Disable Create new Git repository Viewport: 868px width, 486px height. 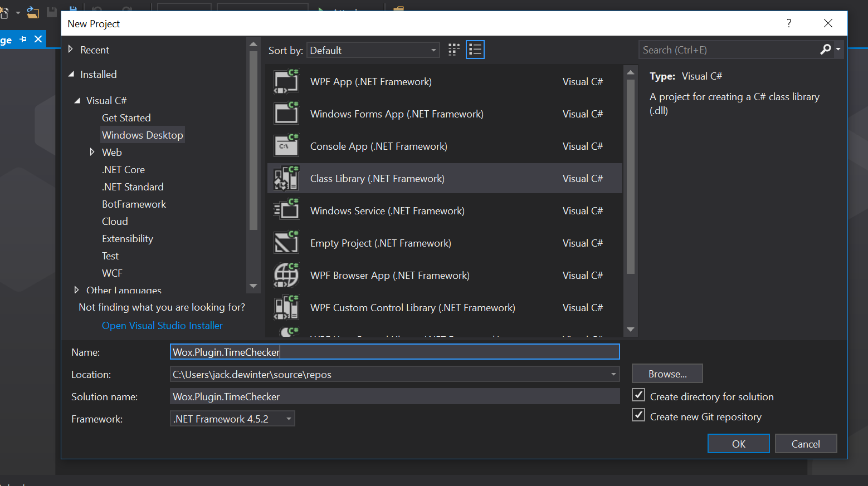(x=638, y=415)
